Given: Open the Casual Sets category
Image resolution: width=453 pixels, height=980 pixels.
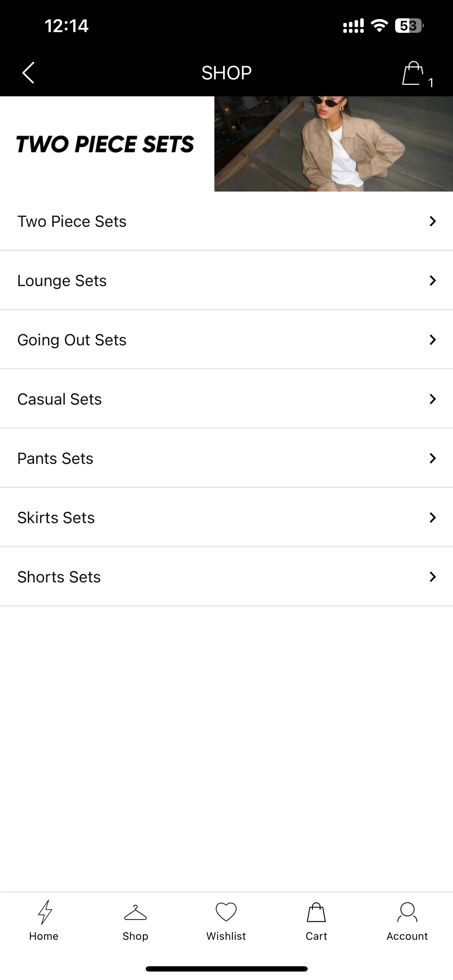Looking at the screenshot, I should [226, 399].
